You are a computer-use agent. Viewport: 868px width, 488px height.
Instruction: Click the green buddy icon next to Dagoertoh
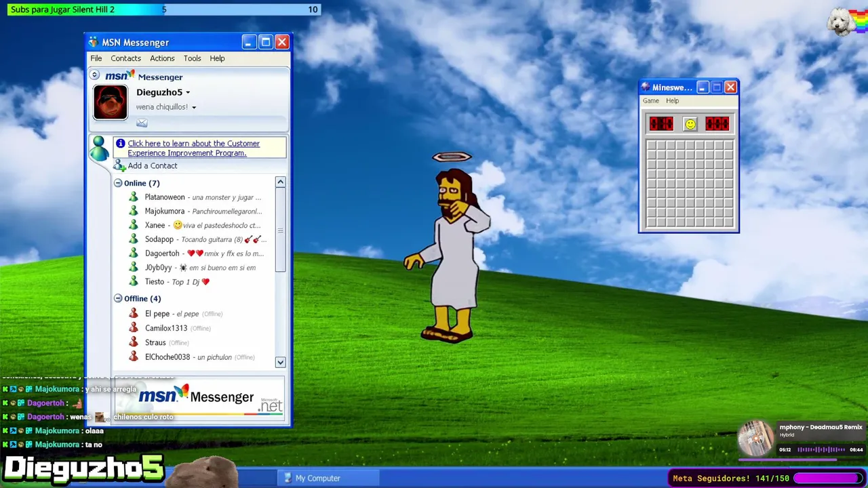[x=134, y=253]
